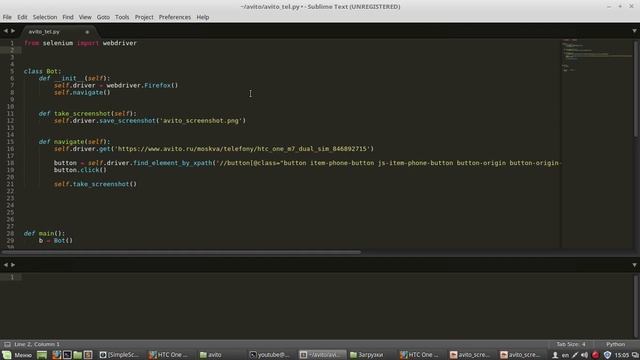The width and height of the screenshot is (640, 360).
Task: Open the Find menu
Action: [68, 17]
